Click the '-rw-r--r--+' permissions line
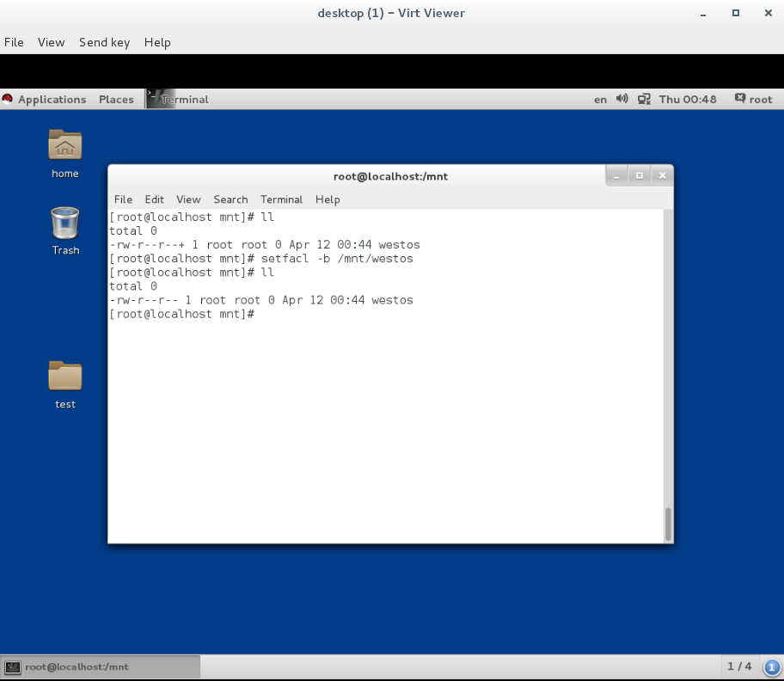784x681 pixels. tap(265, 244)
